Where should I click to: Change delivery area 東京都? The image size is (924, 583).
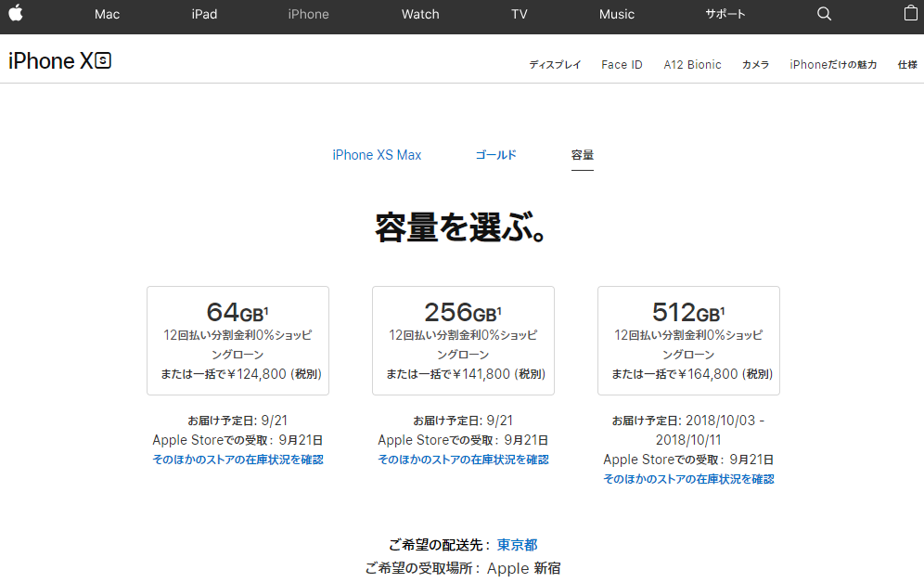pyautogui.click(x=517, y=545)
